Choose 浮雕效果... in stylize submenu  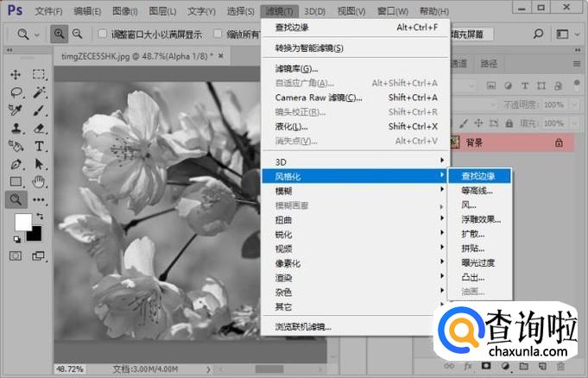click(479, 219)
